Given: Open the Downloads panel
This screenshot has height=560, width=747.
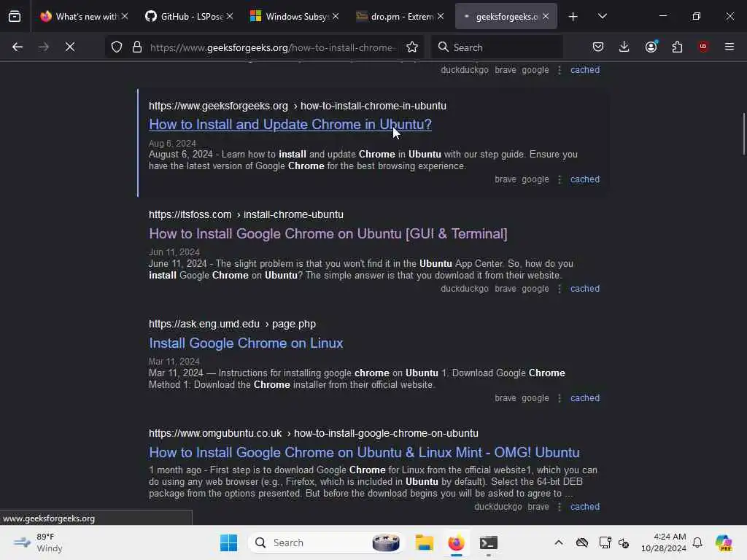Looking at the screenshot, I should (x=624, y=47).
